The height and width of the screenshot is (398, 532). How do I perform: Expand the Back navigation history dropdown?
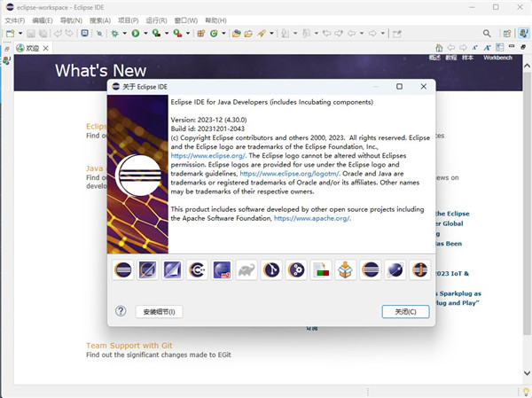pos(362,34)
